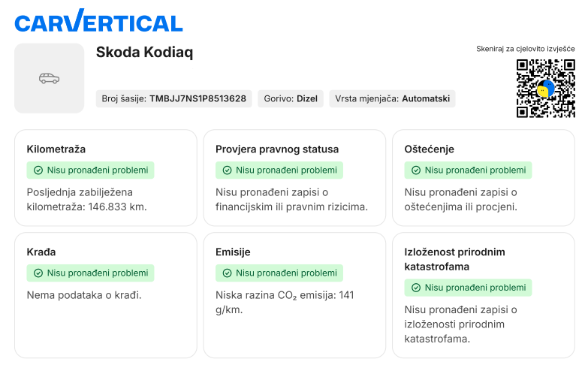Select the Gorivo: Dizel tag

click(291, 98)
